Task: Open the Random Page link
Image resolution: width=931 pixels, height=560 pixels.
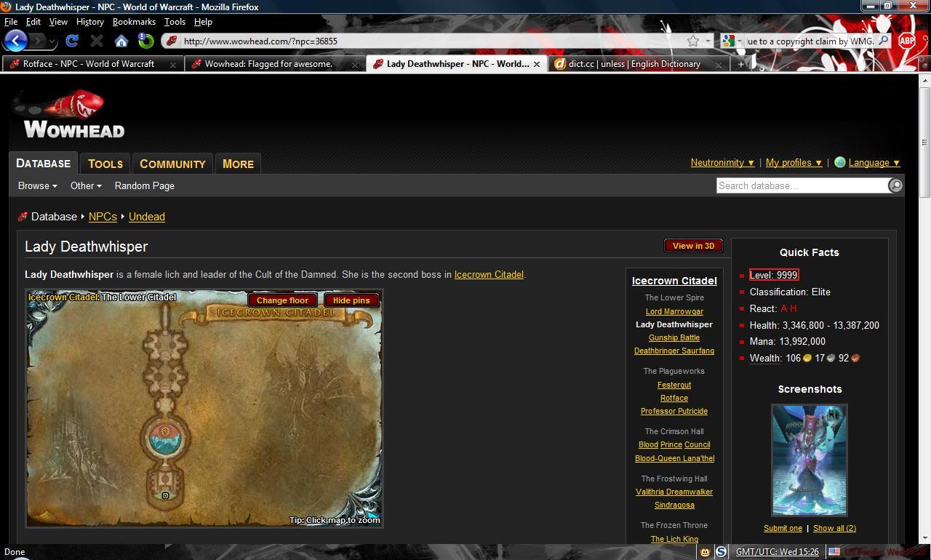Action: point(145,185)
